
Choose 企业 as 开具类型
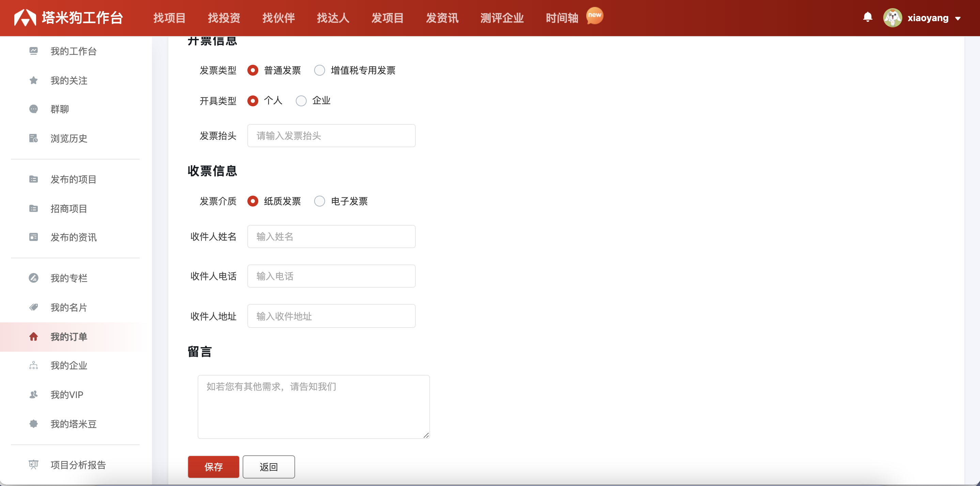pos(301,101)
